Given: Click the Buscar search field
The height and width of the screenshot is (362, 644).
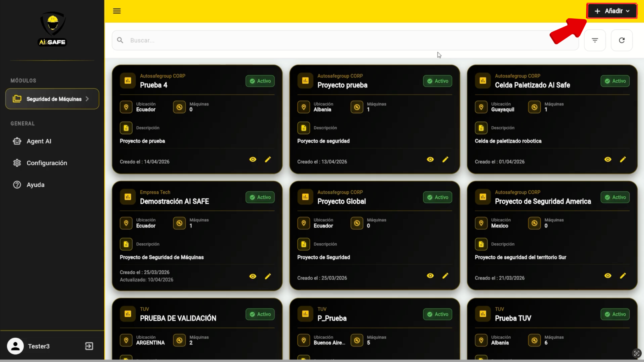Looking at the screenshot, I should pos(345,40).
